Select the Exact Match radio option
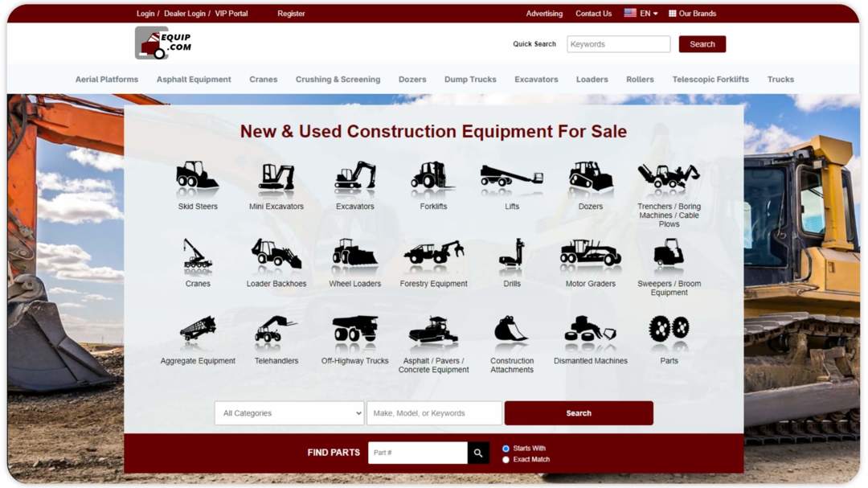The width and height of the screenshot is (868, 488). click(x=506, y=460)
